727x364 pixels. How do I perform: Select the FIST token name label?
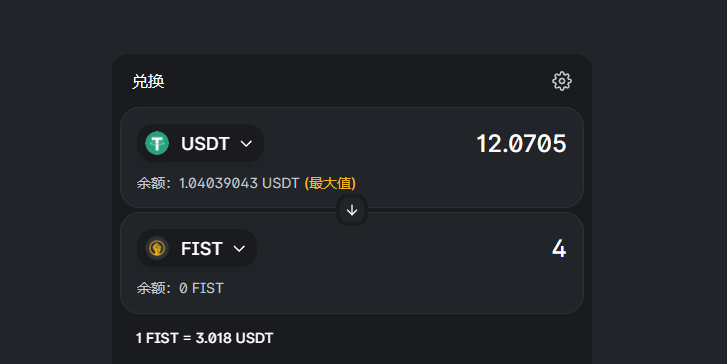pyautogui.click(x=202, y=249)
